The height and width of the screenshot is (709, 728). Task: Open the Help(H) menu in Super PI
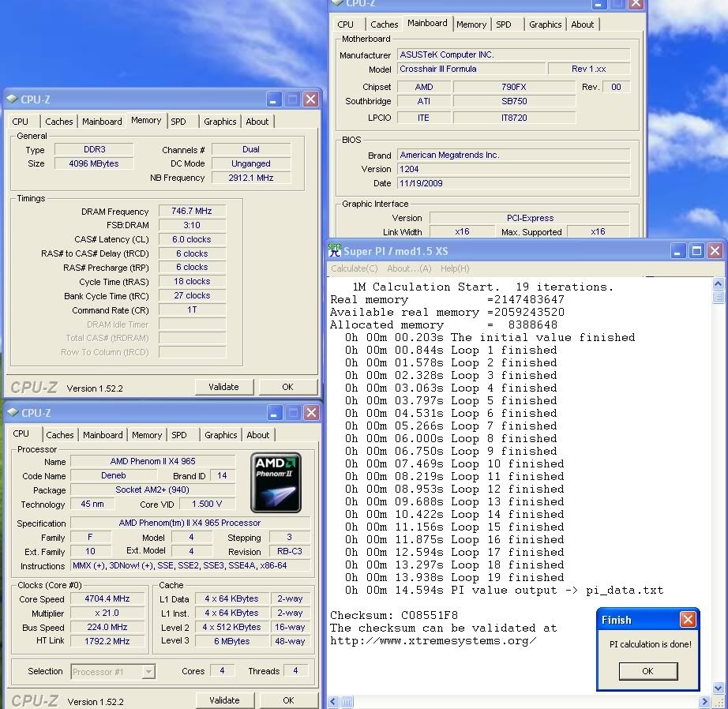pyautogui.click(x=453, y=268)
